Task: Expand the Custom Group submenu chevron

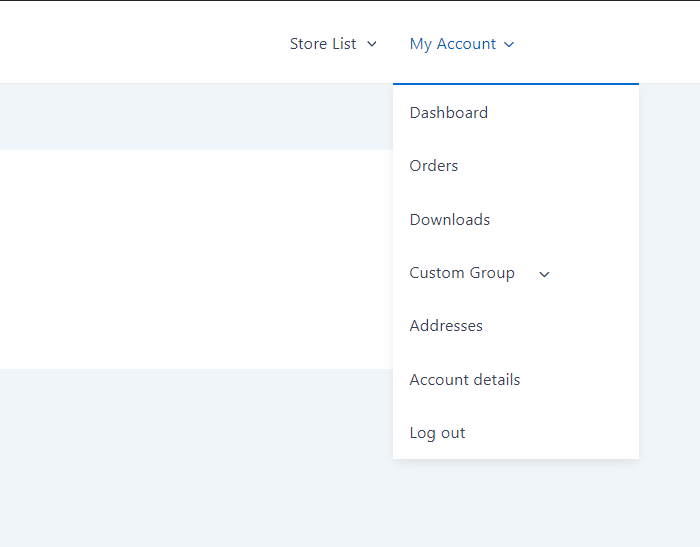Action: click(x=544, y=274)
